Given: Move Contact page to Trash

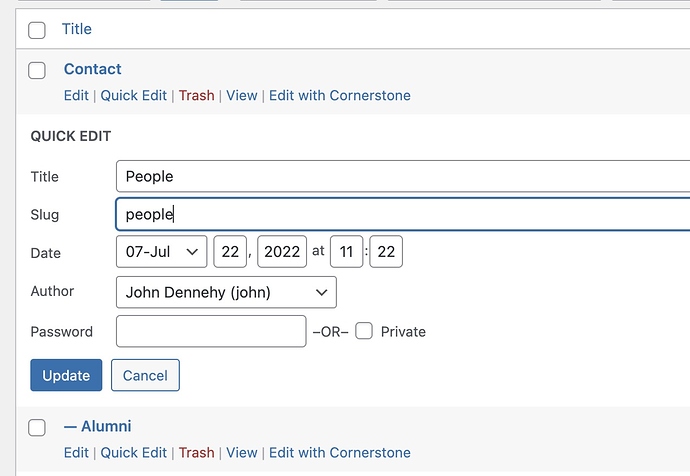Looking at the screenshot, I should pyautogui.click(x=196, y=95).
